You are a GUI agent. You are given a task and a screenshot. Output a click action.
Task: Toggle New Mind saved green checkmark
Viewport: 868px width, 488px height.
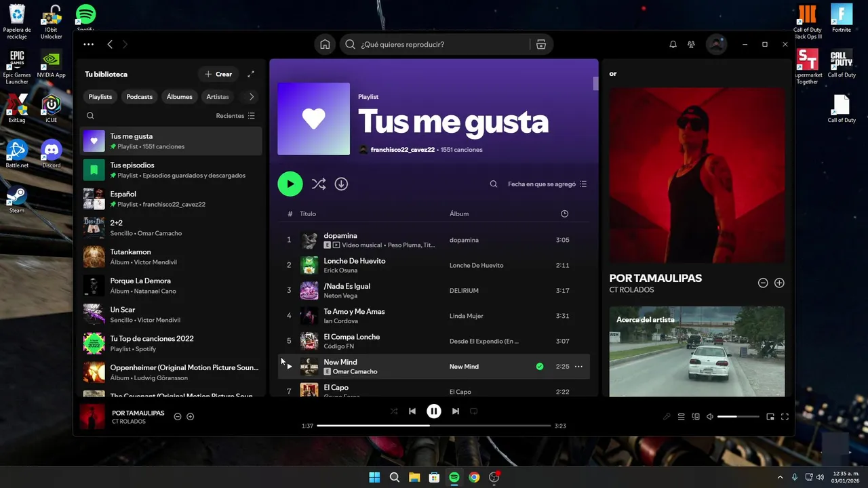pos(540,367)
